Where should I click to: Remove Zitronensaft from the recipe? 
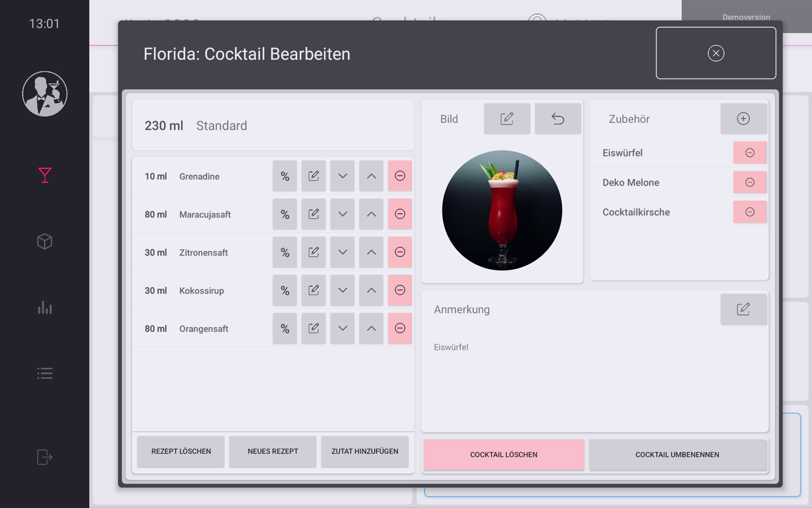coord(400,252)
